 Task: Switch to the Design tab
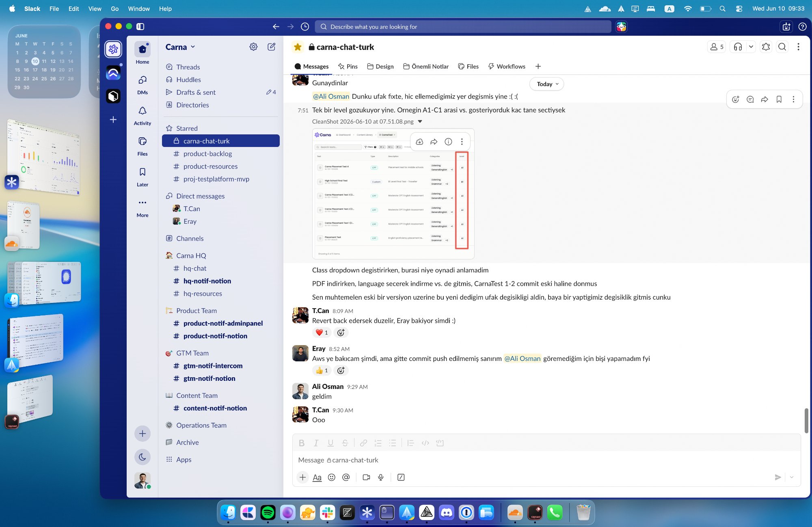[x=380, y=66]
